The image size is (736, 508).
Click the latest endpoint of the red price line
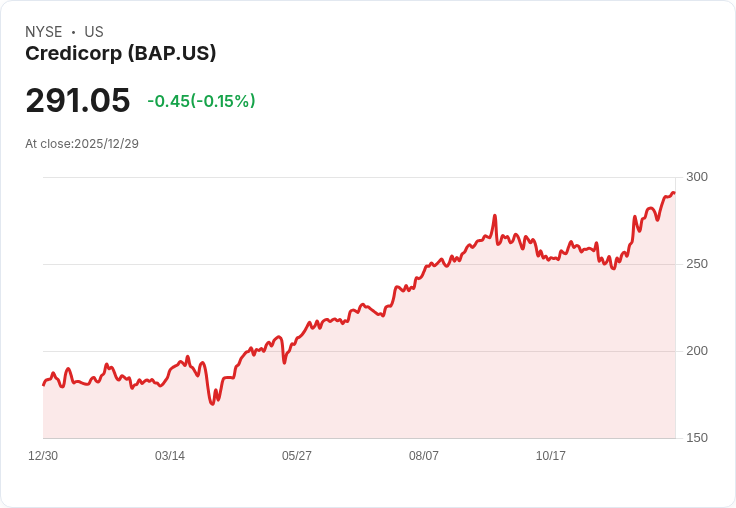pos(674,193)
